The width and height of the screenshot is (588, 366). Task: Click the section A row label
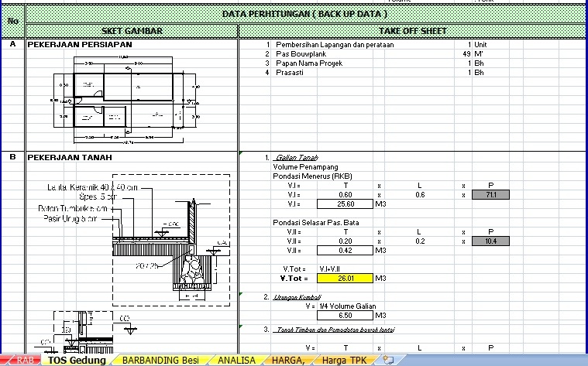(x=12, y=44)
